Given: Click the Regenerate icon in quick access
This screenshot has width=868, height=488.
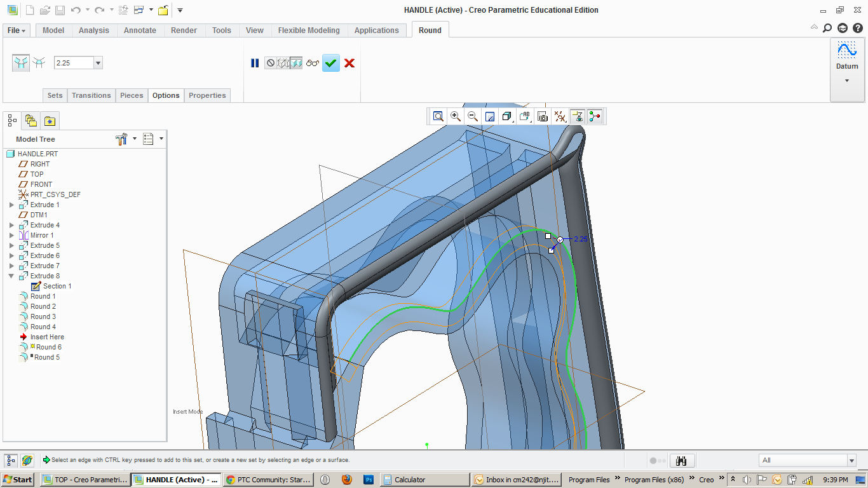Looking at the screenshot, I should (x=124, y=10).
